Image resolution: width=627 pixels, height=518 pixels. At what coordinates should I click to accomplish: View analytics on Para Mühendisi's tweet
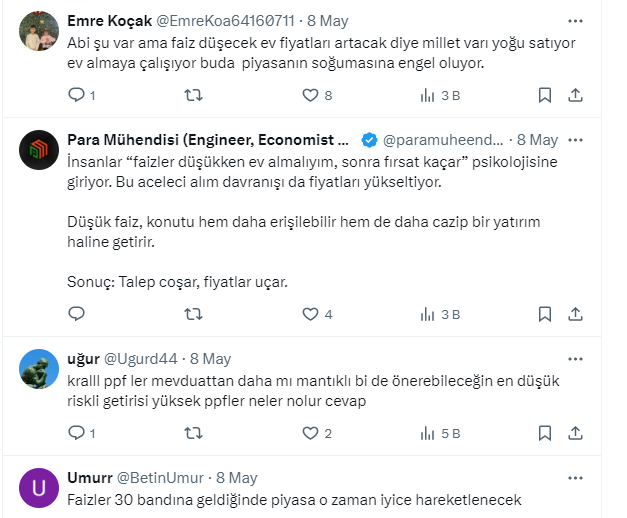point(427,314)
